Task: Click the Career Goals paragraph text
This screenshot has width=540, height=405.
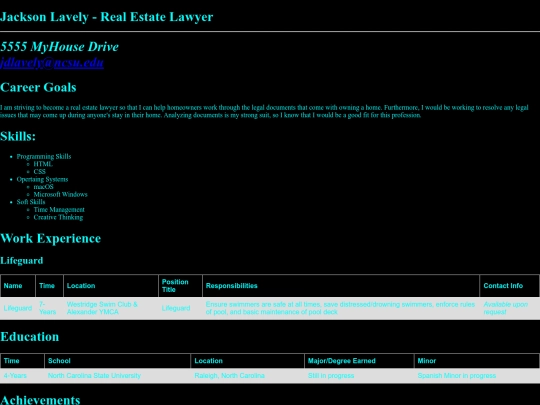Action: [264, 111]
